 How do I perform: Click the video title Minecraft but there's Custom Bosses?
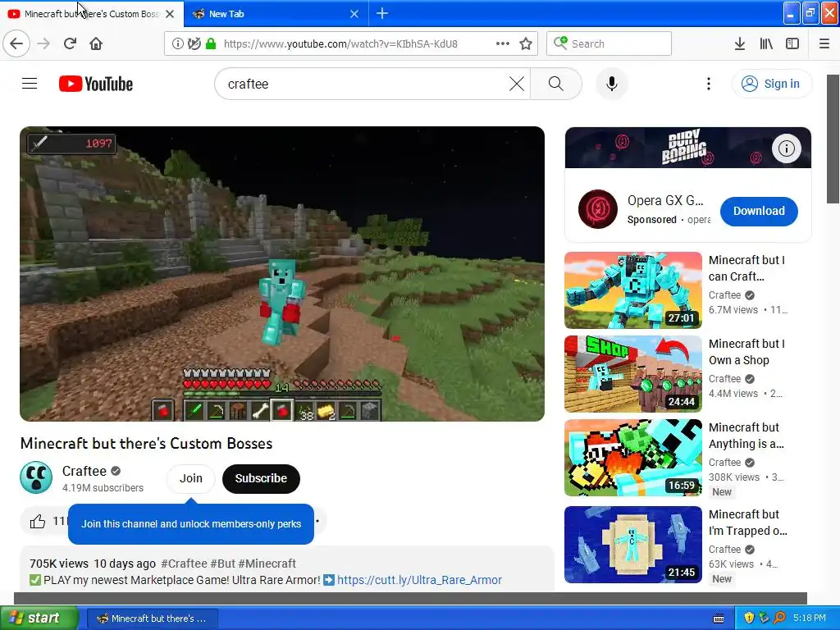146,444
